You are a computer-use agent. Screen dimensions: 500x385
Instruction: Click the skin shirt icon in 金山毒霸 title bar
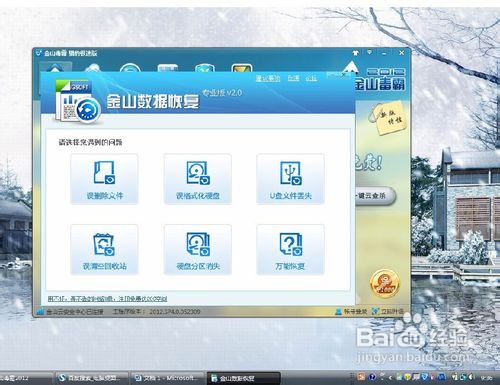point(356,53)
